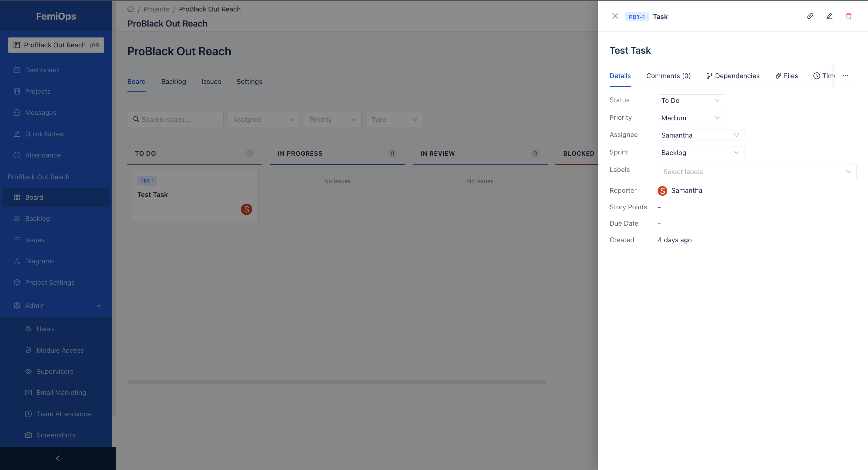Switch to the Dependencies tab

(x=733, y=76)
